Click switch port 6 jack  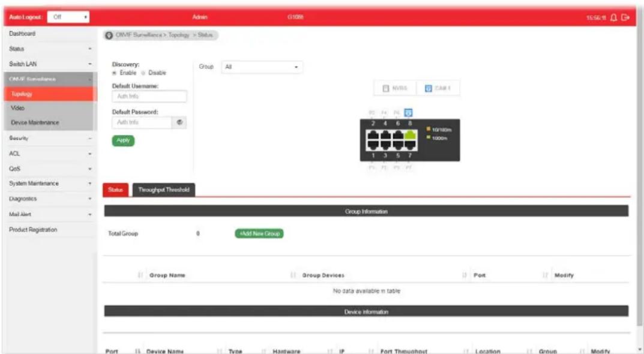coord(397,136)
